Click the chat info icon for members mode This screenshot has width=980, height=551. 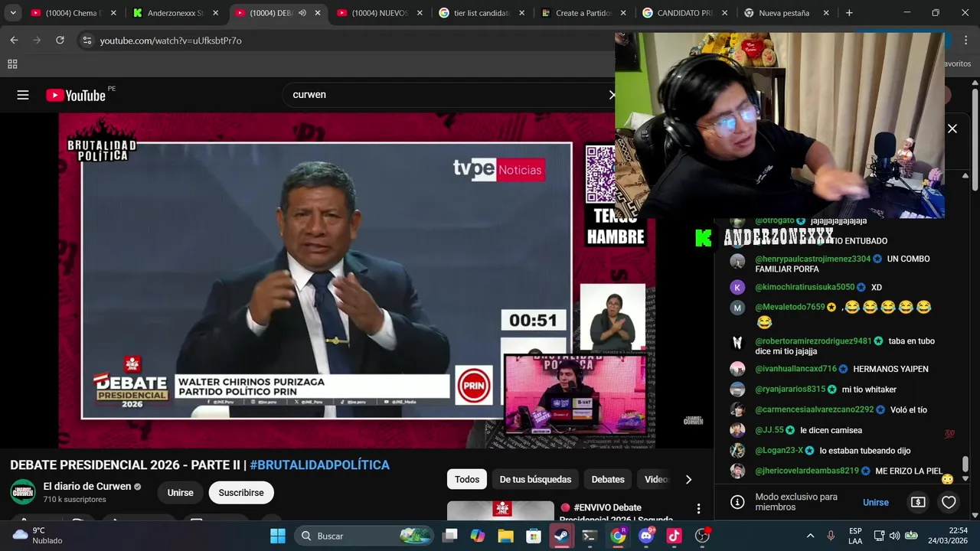pos(737,502)
